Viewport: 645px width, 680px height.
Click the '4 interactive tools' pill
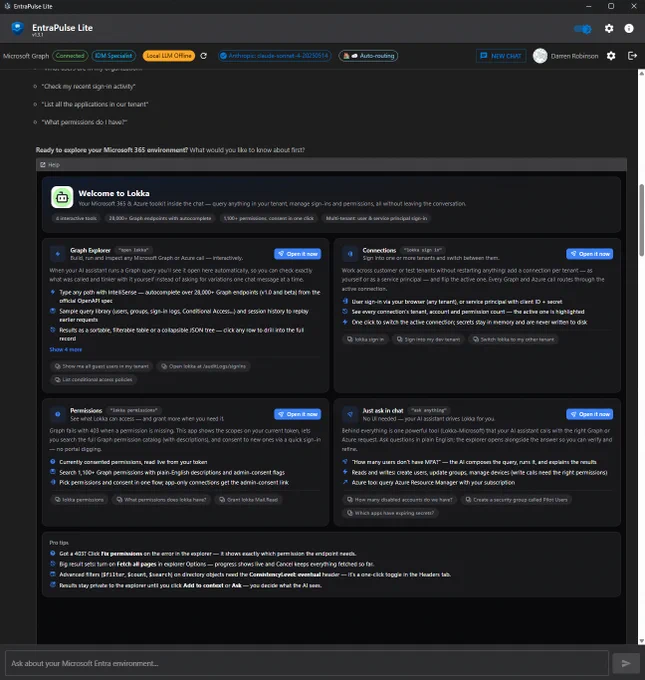click(x=76, y=219)
